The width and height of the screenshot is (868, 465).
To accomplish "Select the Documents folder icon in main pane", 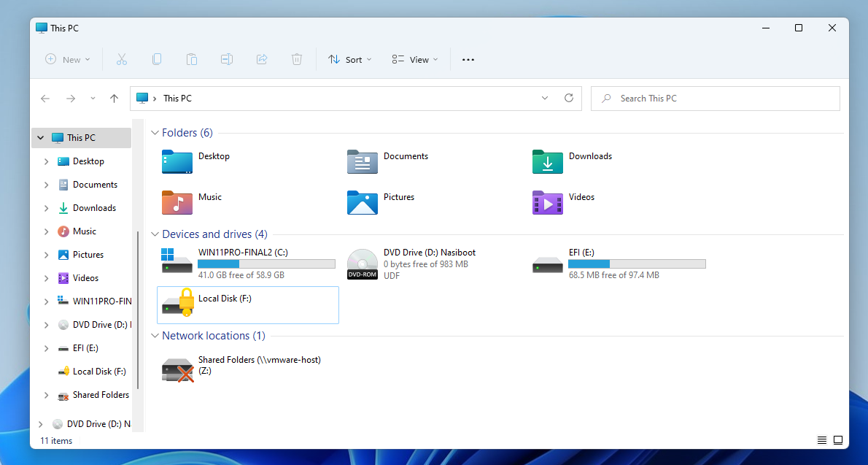I will tap(363, 162).
